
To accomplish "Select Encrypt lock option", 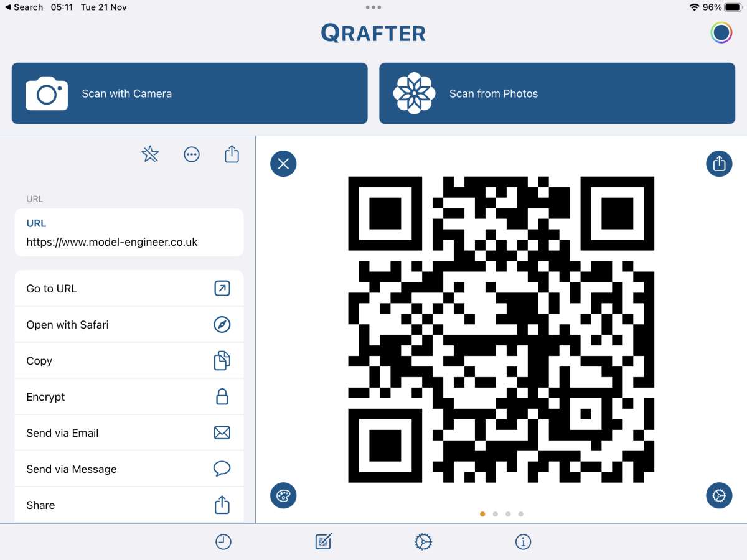I will pos(129,397).
